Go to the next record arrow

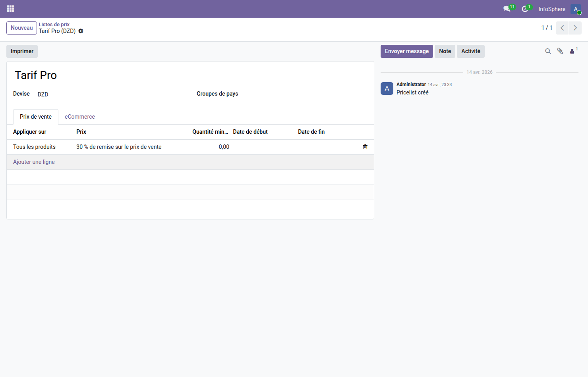click(x=575, y=28)
